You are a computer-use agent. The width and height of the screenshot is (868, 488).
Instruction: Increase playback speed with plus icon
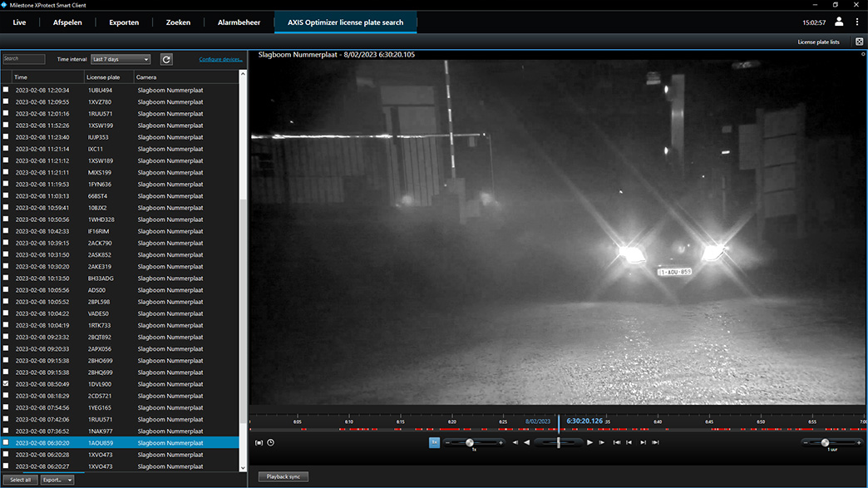(x=501, y=442)
